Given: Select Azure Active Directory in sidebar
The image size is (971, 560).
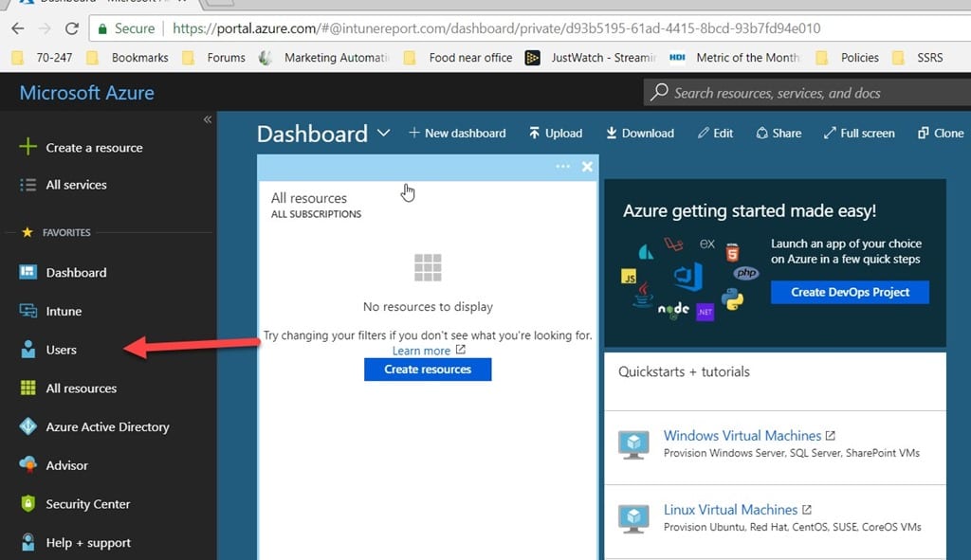Looking at the screenshot, I should point(108,427).
